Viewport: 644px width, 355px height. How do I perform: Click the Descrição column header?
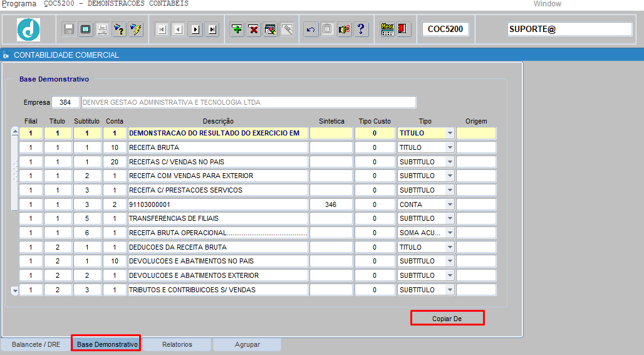218,121
